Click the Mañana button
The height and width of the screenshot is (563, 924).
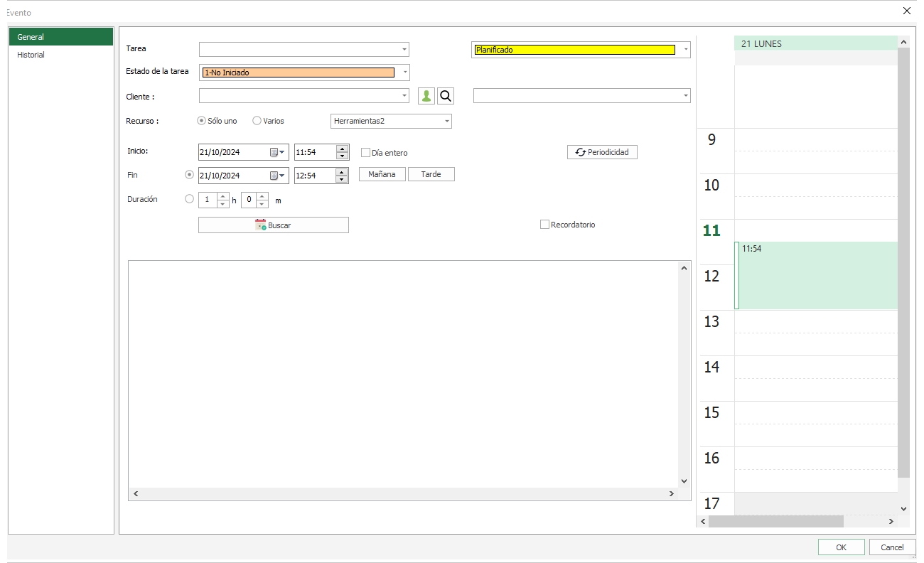tap(382, 174)
